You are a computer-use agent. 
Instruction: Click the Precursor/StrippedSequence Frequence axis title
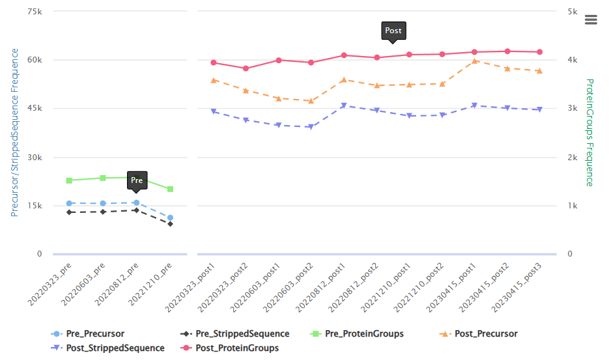(x=15, y=132)
